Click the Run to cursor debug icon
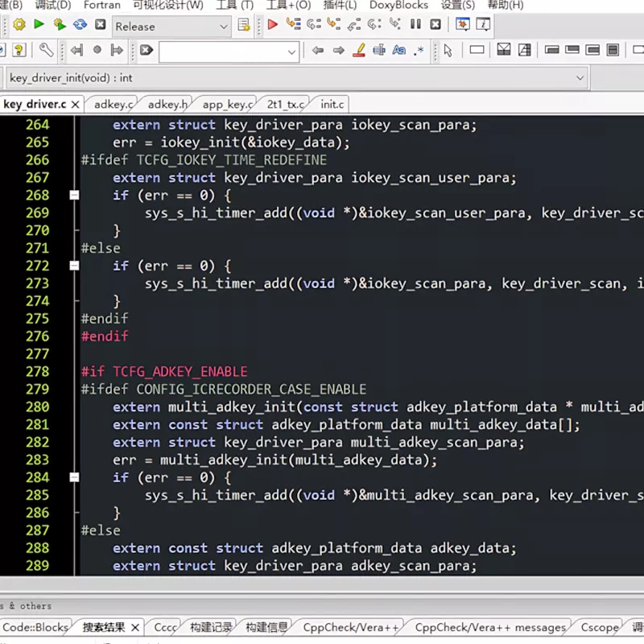The image size is (644, 644). [x=293, y=24]
